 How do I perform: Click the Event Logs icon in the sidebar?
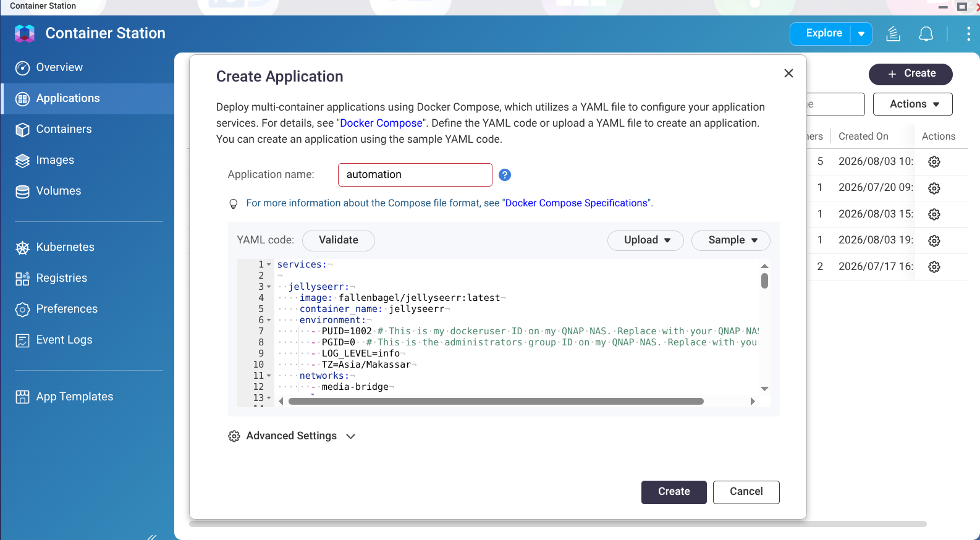[x=22, y=340]
